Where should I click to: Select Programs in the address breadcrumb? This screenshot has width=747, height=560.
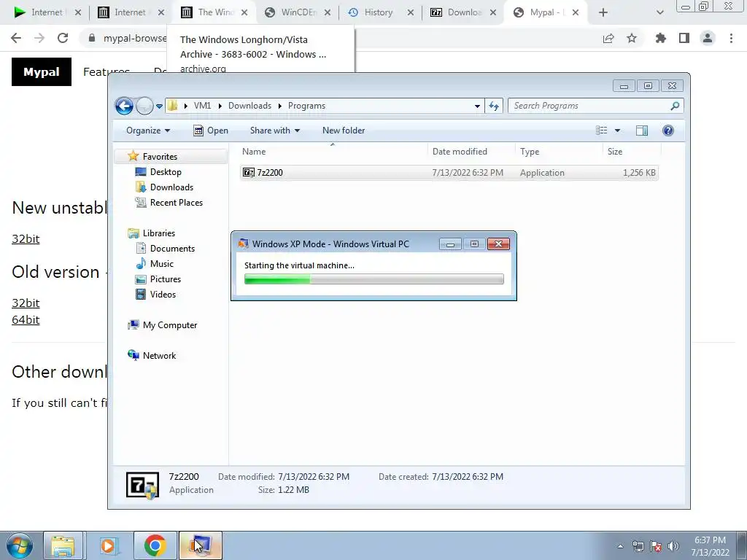[x=307, y=106]
